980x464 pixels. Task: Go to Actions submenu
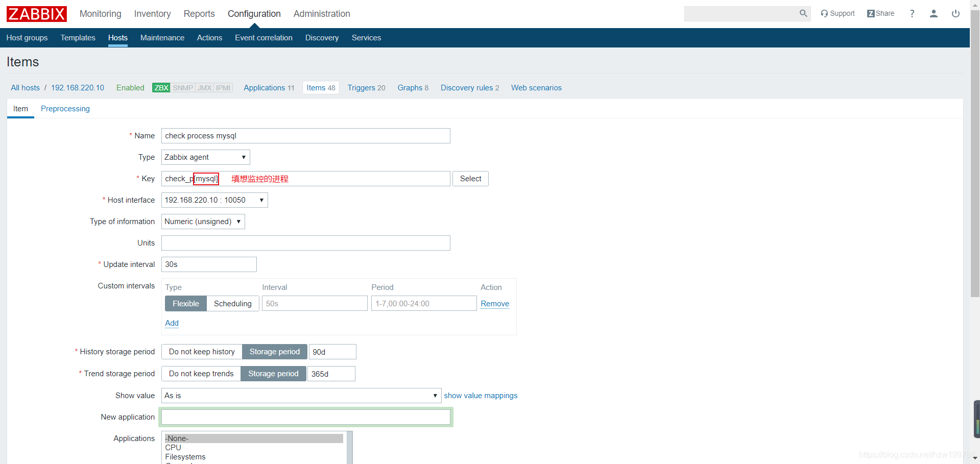tap(209, 38)
